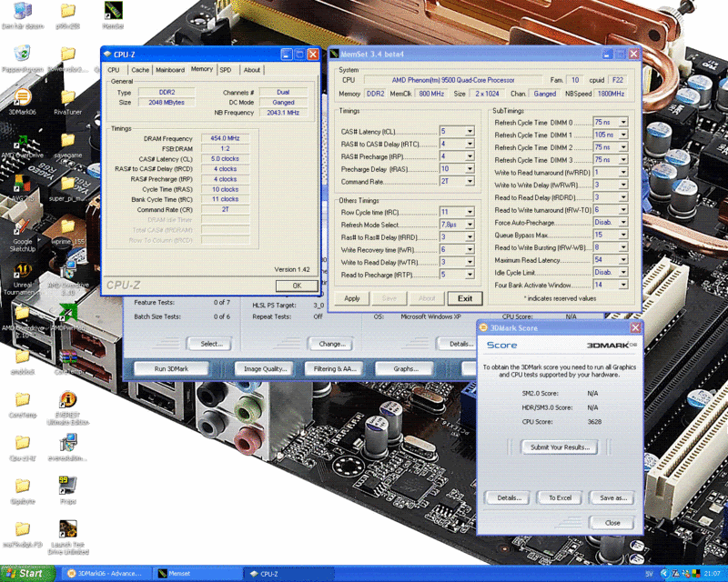
Task: Click Select button under Tests in 3DMark06
Action: click(211, 344)
